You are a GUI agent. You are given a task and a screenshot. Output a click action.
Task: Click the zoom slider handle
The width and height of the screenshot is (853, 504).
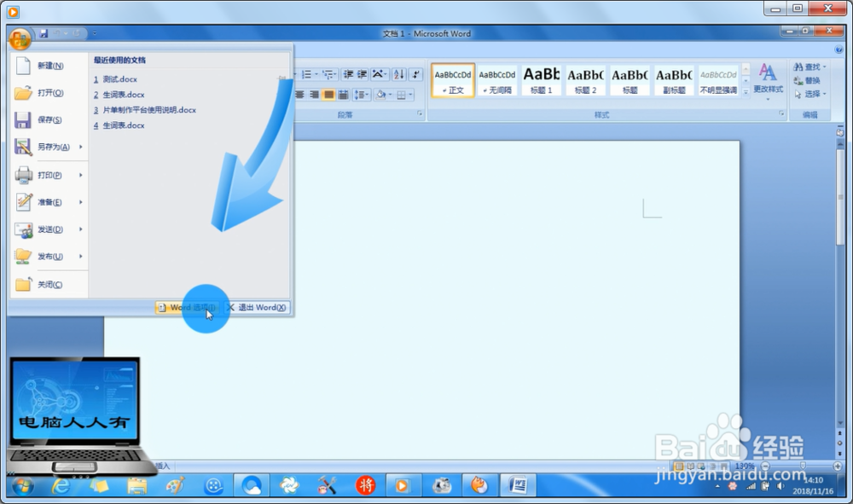[x=803, y=466]
